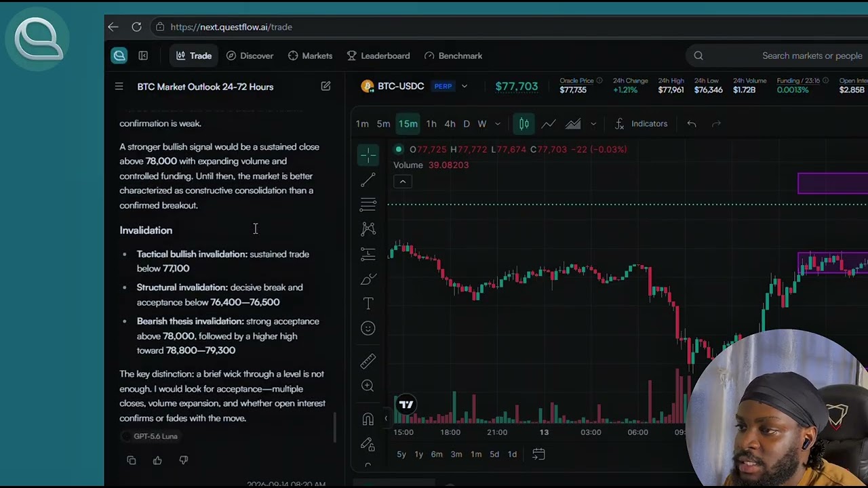The height and width of the screenshot is (488, 868).
Task: Select the D daily timeframe
Action: click(x=467, y=123)
